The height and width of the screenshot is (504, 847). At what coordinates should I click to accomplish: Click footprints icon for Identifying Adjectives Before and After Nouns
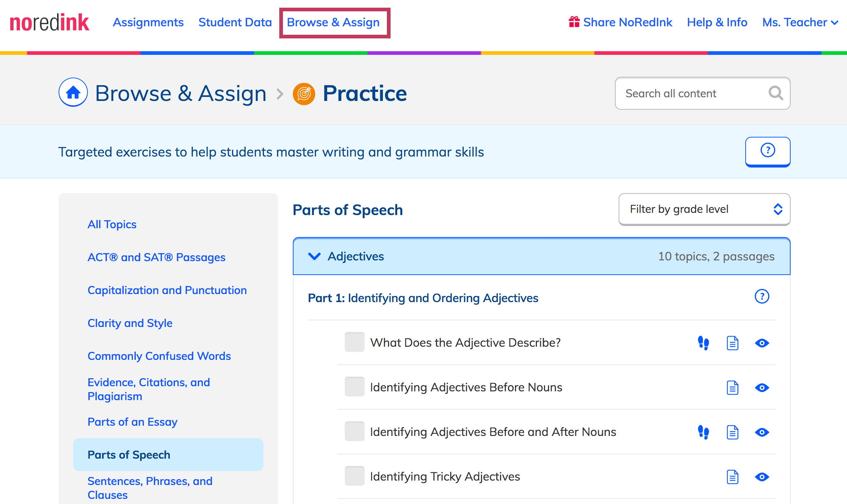[x=703, y=432]
